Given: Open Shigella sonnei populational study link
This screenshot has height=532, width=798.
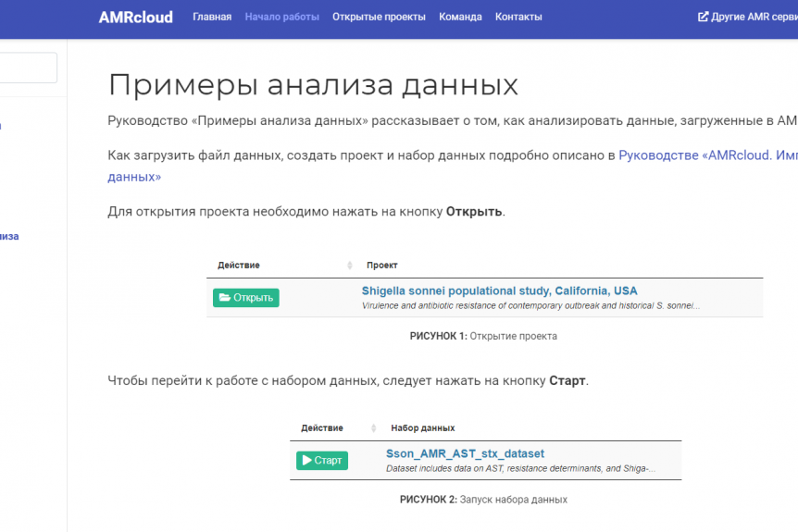Looking at the screenshot, I should click(x=499, y=291).
